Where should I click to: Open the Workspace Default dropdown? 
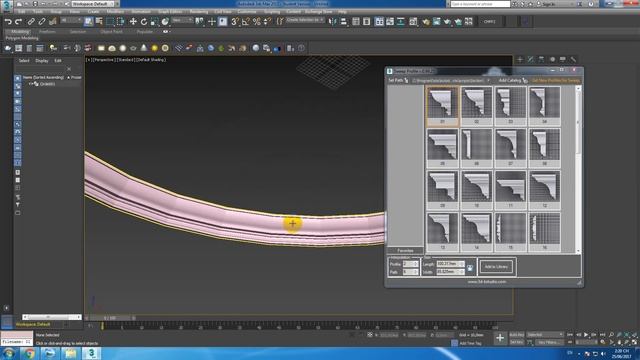[x=94, y=4]
